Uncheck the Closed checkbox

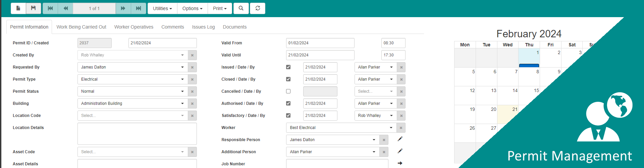click(x=288, y=79)
